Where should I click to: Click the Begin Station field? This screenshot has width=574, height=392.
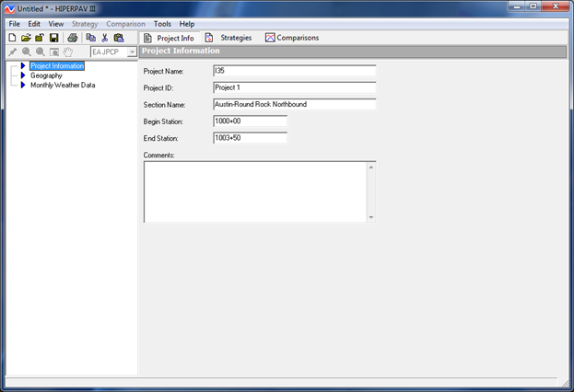[250, 121]
